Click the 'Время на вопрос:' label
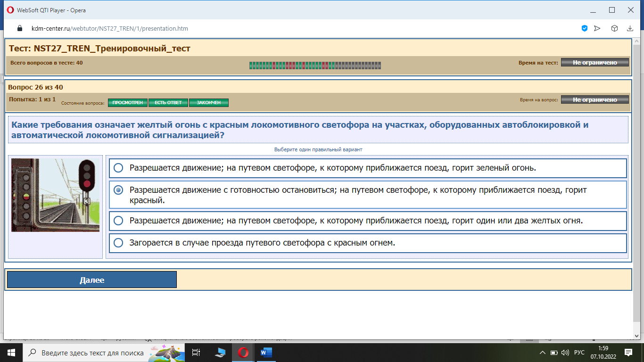The image size is (644, 362). pos(539,100)
